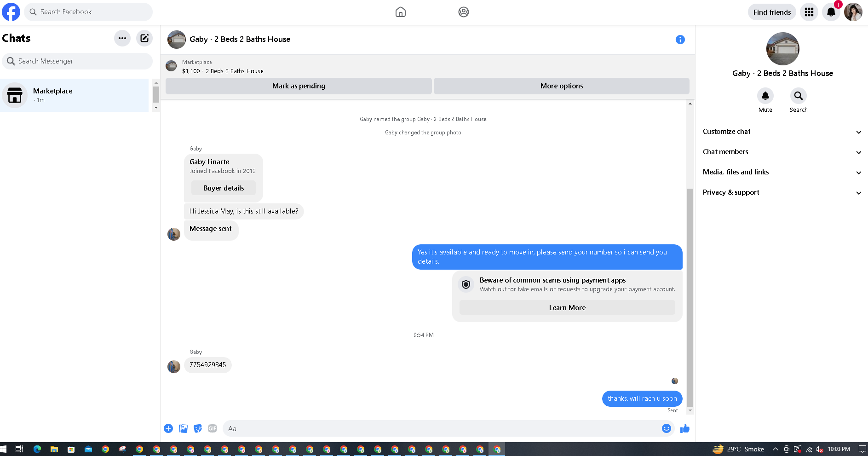Select the Marketplace chat in the list
Image resolution: width=868 pixels, height=456 pixels.
75,95
